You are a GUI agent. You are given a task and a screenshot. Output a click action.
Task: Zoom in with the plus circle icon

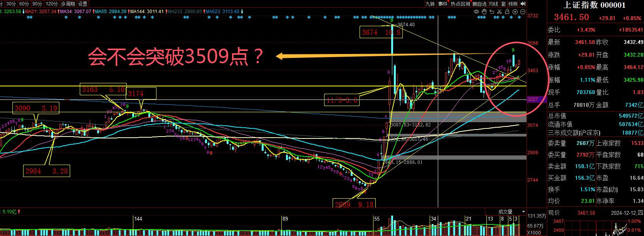point(515,12)
